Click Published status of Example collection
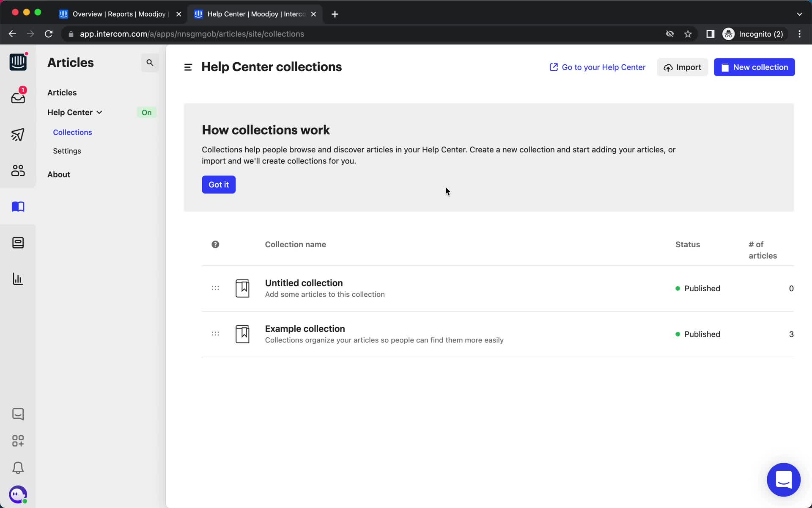812x508 pixels. (x=698, y=334)
